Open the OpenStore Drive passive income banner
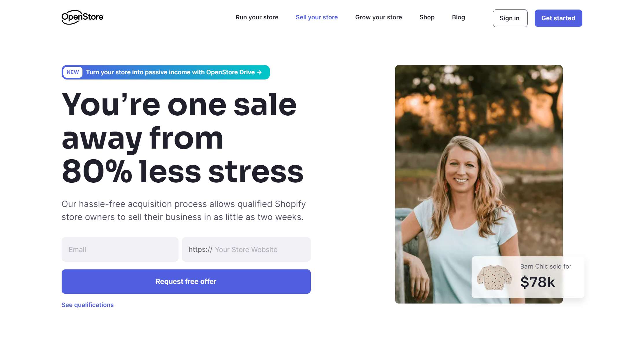The height and width of the screenshot is (357, 644). point(165,72)
